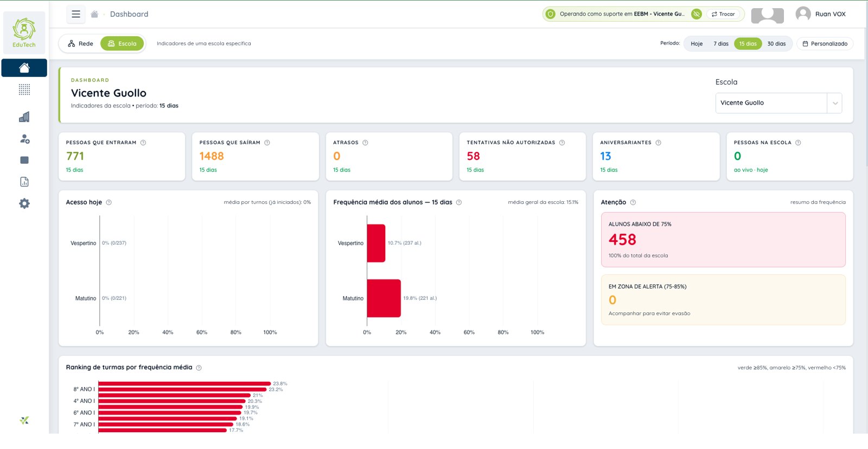The width and height of the screenshot is (868, 449).
Task: Open the settings gear in the sidebar
Action: pos(24,203)
